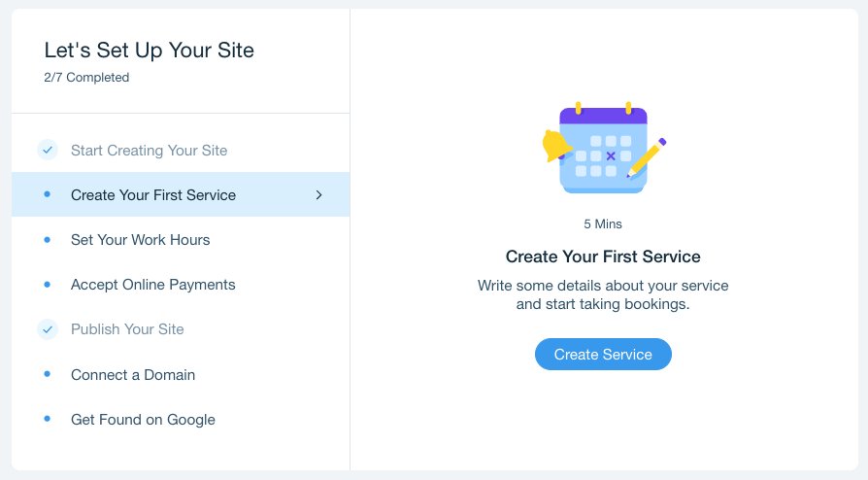Expand chevron on Create Your First Service
The width and height of the screenshot is (868, 480).
pyautogui.click(x=318, y=195)
